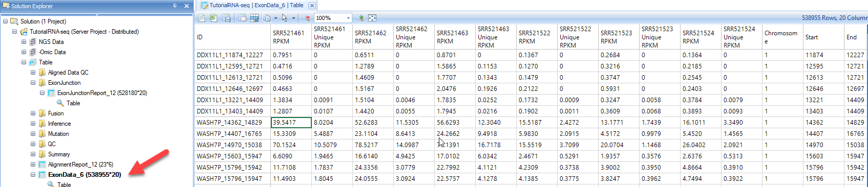Image resolution: width=868 pixels, height=187 pixels.
Task: Select the -Omic Data tree item
Action: click(52, 52)
